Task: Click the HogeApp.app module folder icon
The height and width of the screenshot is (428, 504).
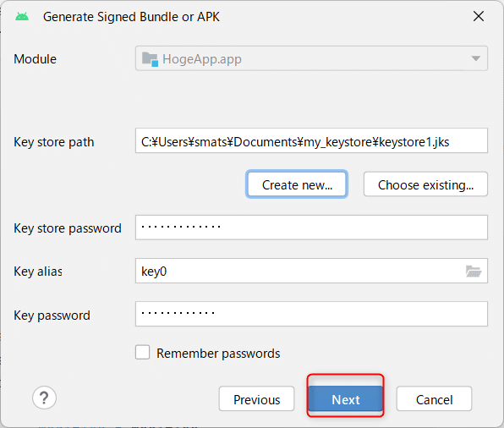Action: pos(150,59)
